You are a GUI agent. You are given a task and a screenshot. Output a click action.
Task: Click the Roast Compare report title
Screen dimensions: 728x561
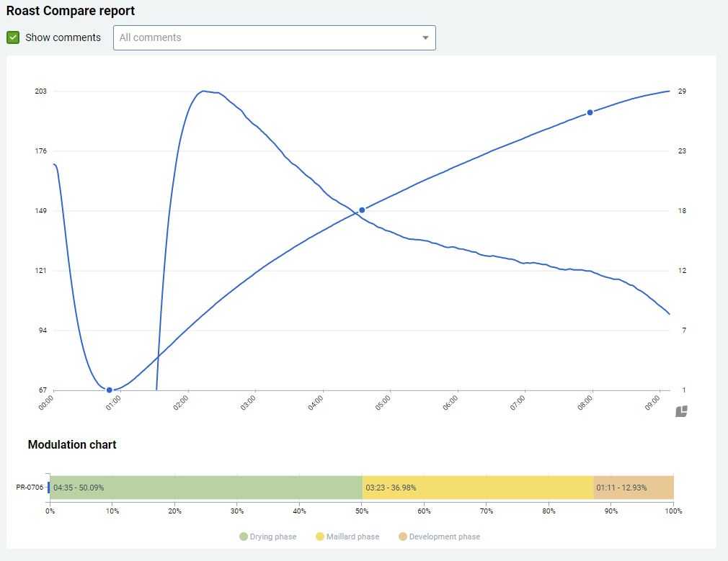click(x=71, y=11)
